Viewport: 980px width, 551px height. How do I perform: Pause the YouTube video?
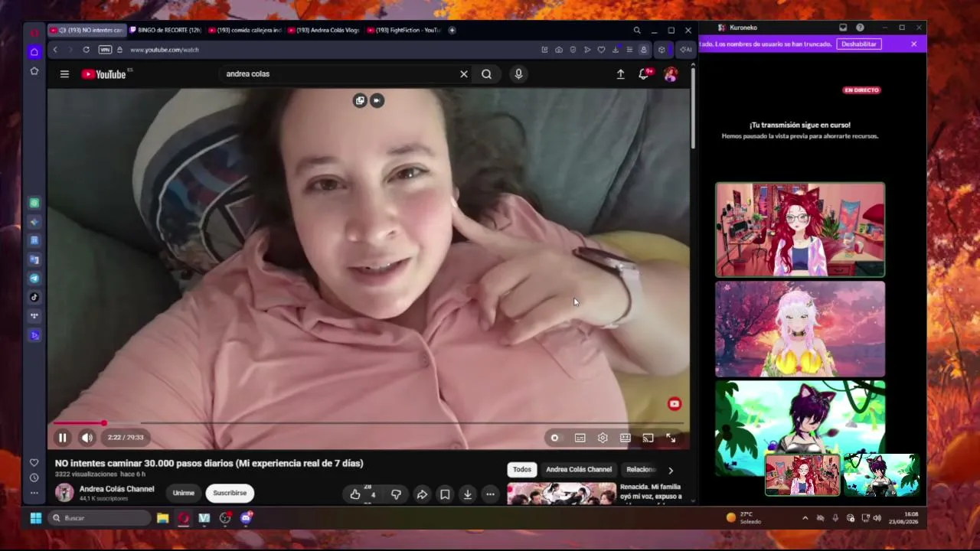pos(63,438)
